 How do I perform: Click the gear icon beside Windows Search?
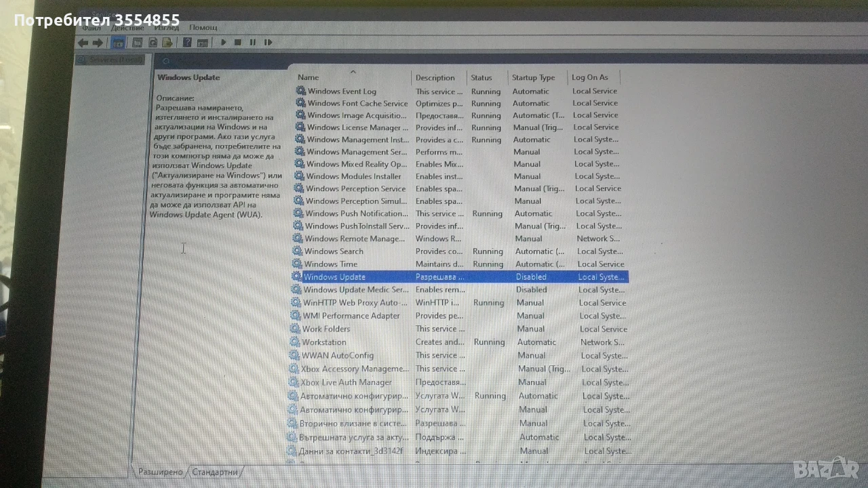pos(297,251)
